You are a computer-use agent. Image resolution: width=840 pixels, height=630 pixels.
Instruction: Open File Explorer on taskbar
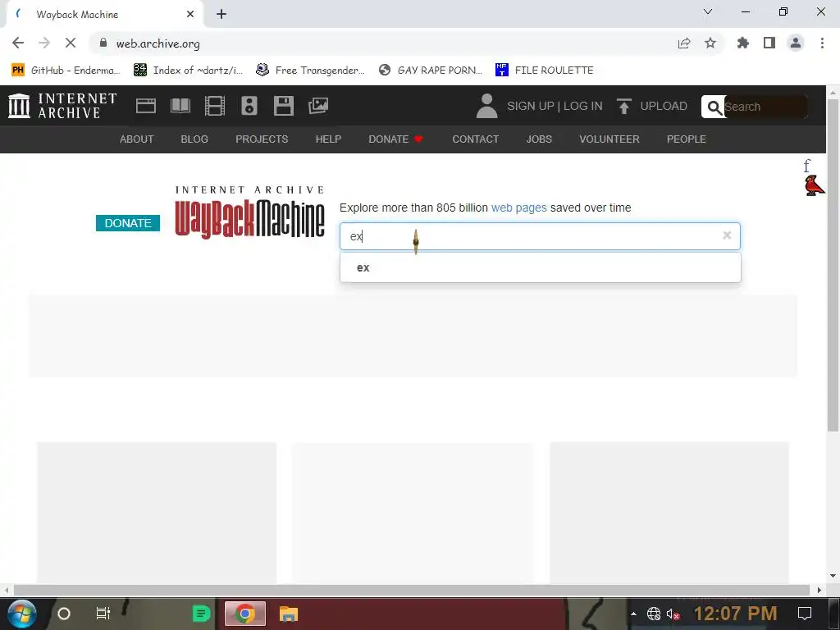tap(288, 614)
